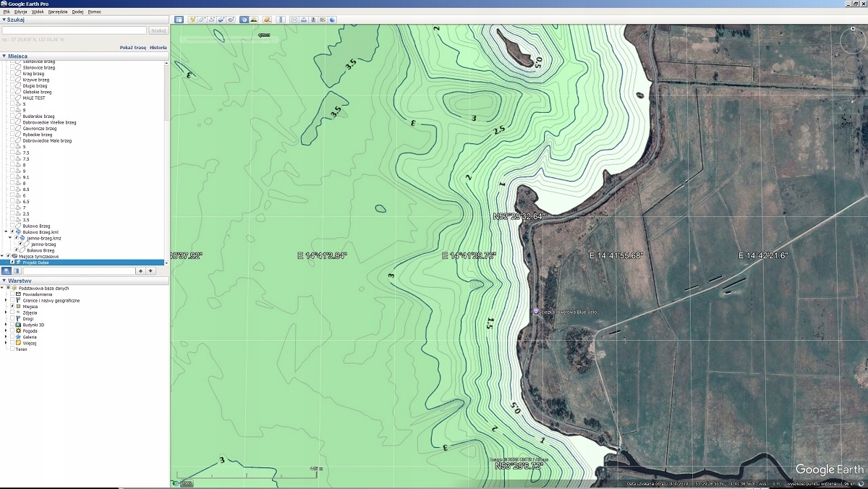Toggle the historical imagery clock icon
This screenshot has height=489, width=868.
tap(244, 20)
